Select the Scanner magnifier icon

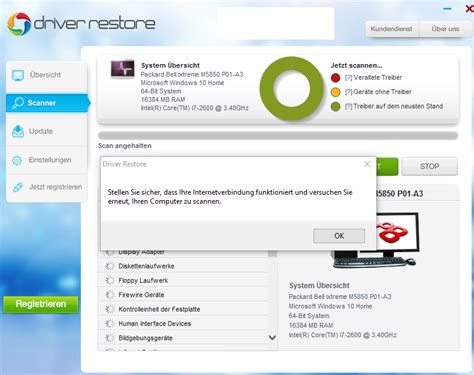click(18, 103)
